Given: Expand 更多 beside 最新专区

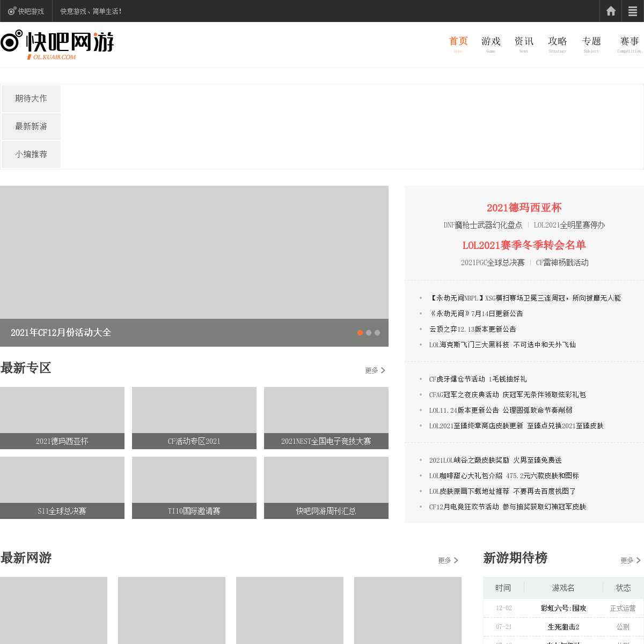Looking at the screenshot, I should click(375, 370).
